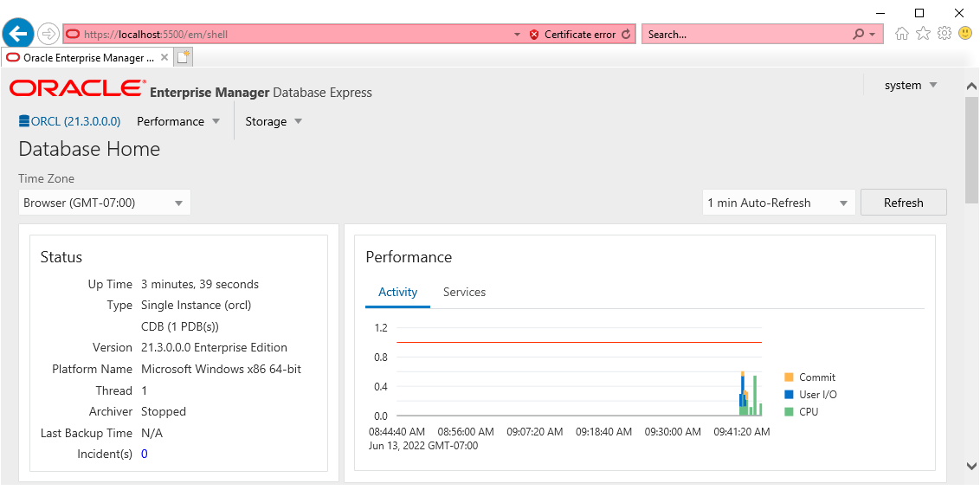
Task: Click the vertical scrollbar thumb
Action: (971, 150)
